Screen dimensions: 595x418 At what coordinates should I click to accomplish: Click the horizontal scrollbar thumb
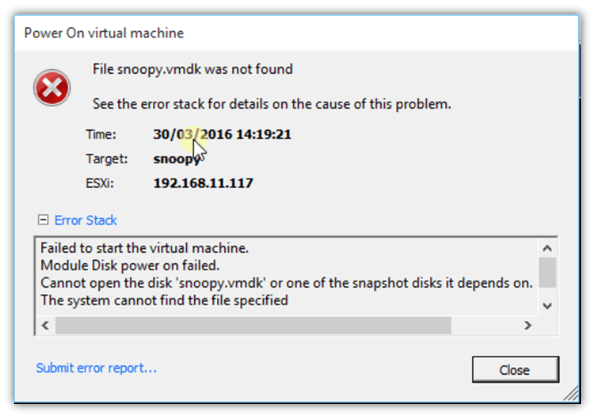click(x=253, y=325)
